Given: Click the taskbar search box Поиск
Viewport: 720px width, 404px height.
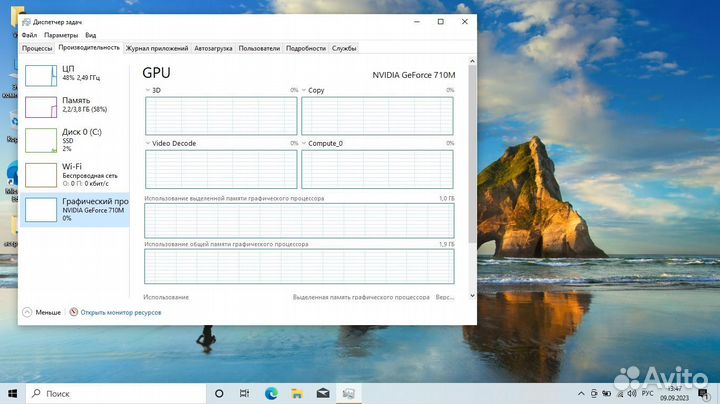Looking at the screenshot, I should point(116,393).
